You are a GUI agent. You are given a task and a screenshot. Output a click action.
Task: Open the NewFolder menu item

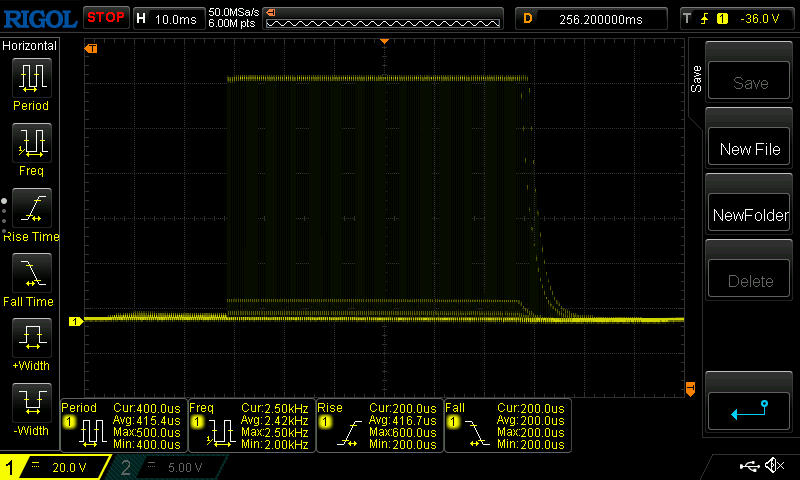(x=750, y=215)
